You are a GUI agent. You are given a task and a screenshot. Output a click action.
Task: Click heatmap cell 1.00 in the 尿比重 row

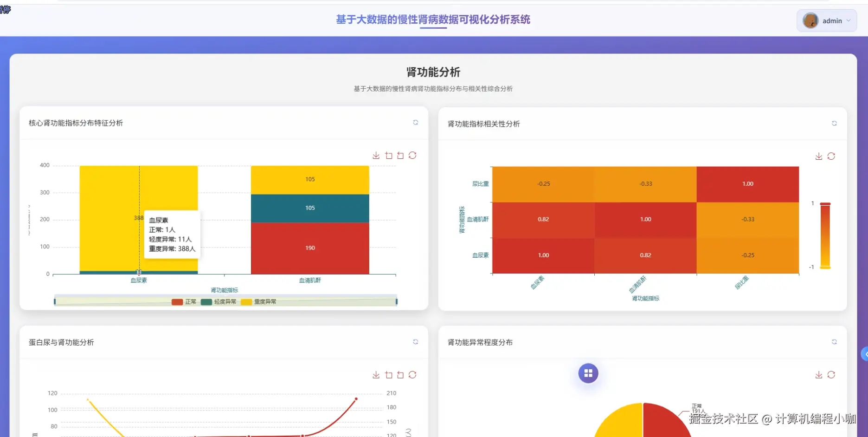(748, 184)
